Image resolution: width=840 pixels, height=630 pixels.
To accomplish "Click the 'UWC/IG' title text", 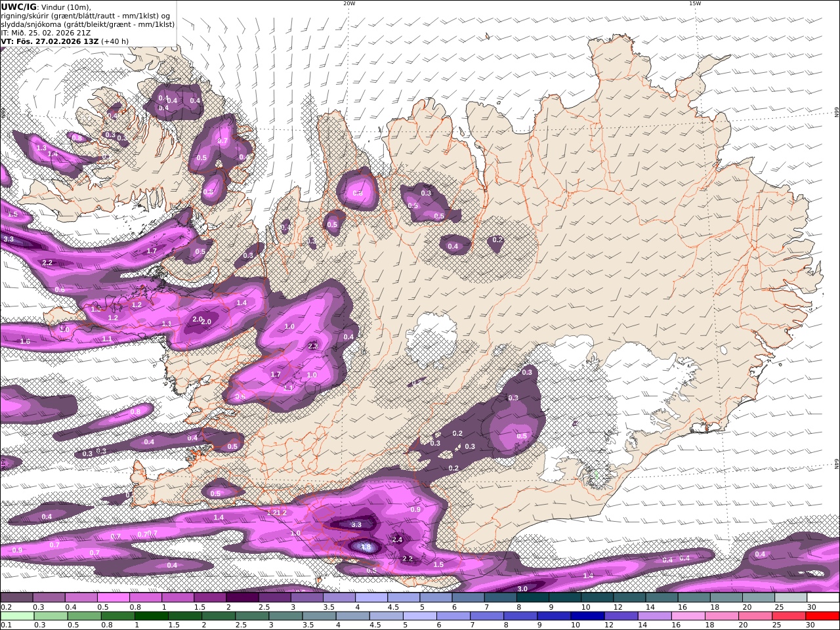I will [x=18, y=7].
